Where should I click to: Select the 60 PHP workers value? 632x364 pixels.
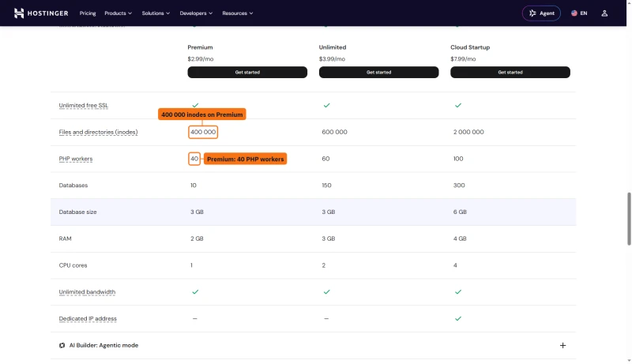(x=325, y=159)
